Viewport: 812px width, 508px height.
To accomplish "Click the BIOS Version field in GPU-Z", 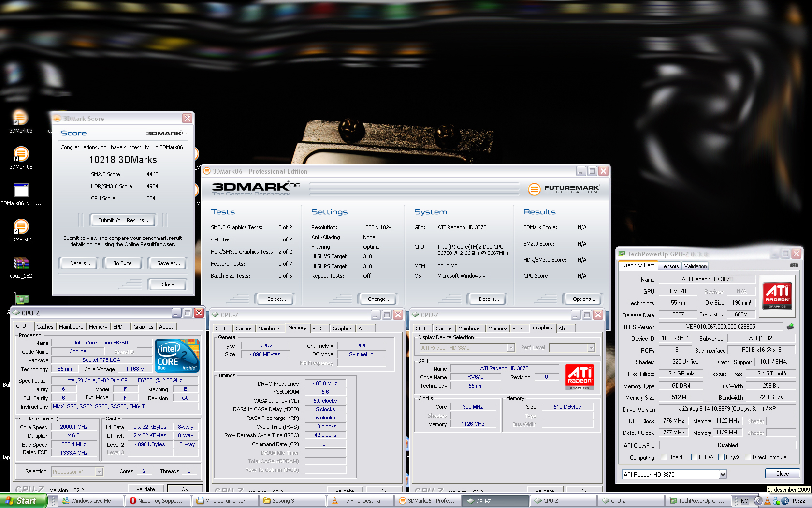I will [x=721, y=327].
